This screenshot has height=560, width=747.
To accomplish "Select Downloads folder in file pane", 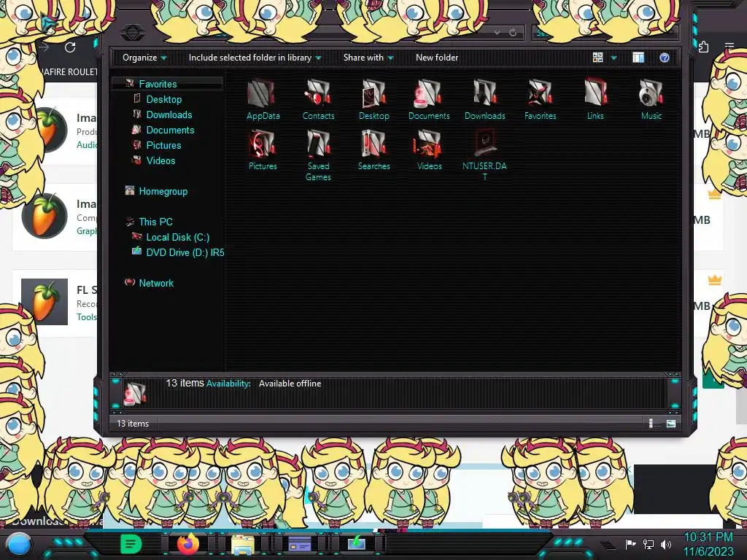I will pos(484,99).
